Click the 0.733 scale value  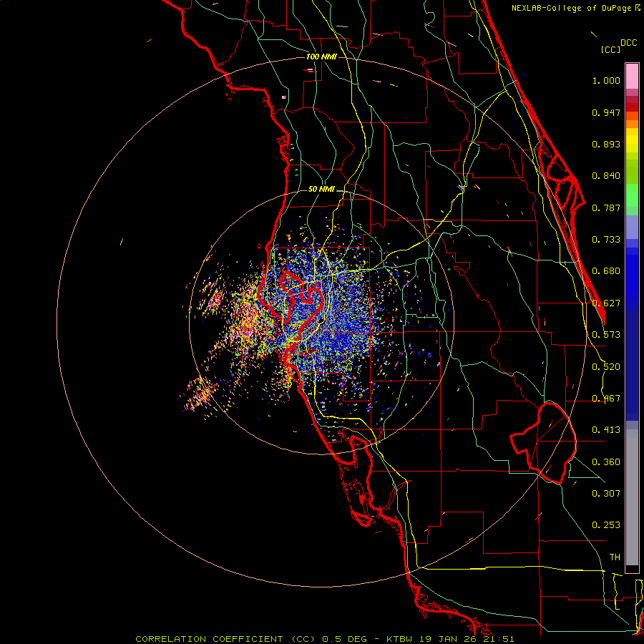(606, 240)
